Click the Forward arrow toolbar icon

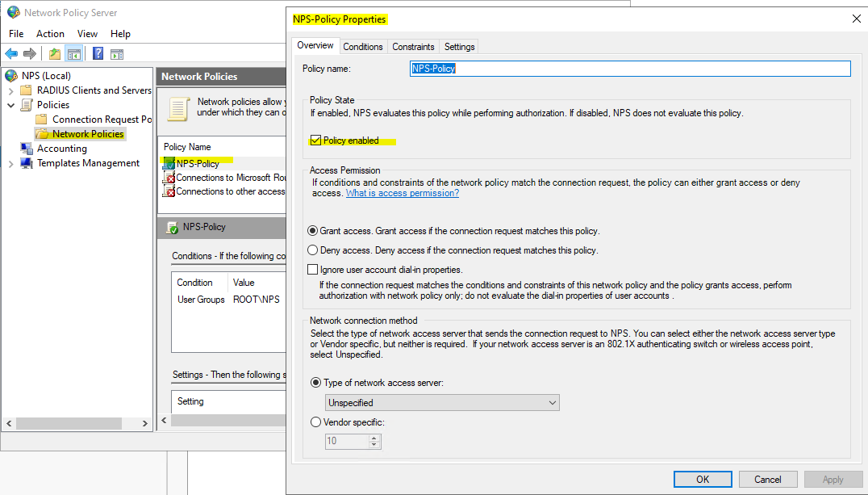pyautogui.click(x=30, y=54)
